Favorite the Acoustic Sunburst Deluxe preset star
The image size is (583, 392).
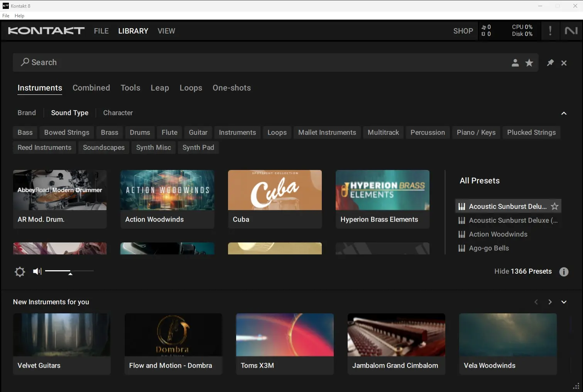pos(554,206)
